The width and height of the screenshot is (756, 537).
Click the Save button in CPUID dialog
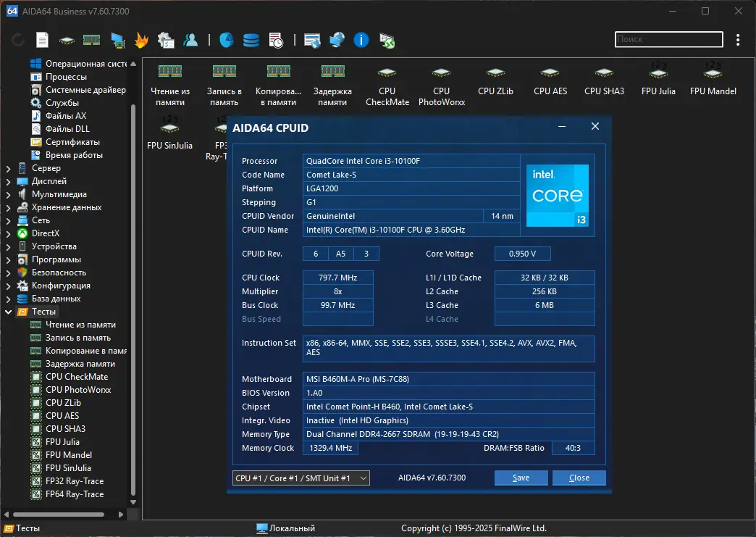pyautogui.click(x=521, y=478)
